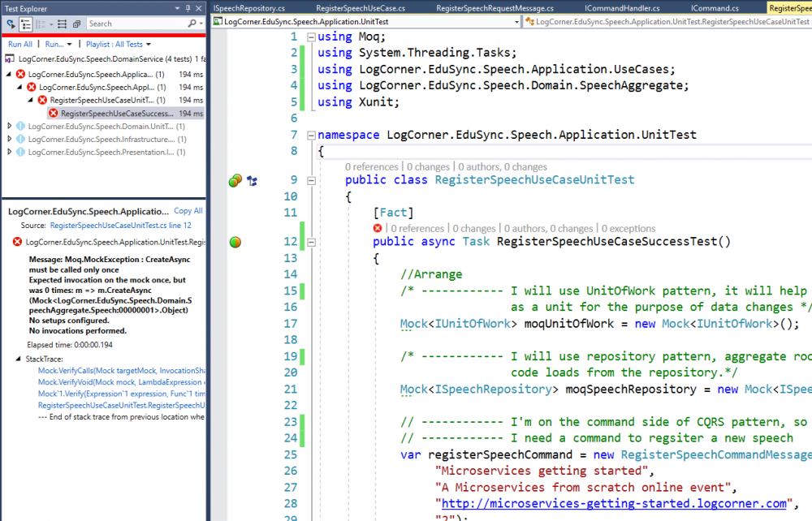This screenshot has width=812, height=521.
Task: Click Copy All in test details
Action: click(x=188, y=211)
